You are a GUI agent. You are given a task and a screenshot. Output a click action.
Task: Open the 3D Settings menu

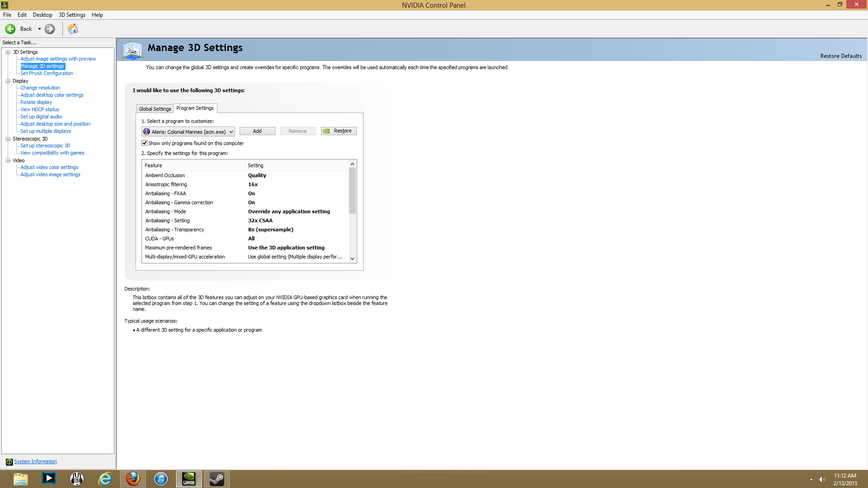71,14
